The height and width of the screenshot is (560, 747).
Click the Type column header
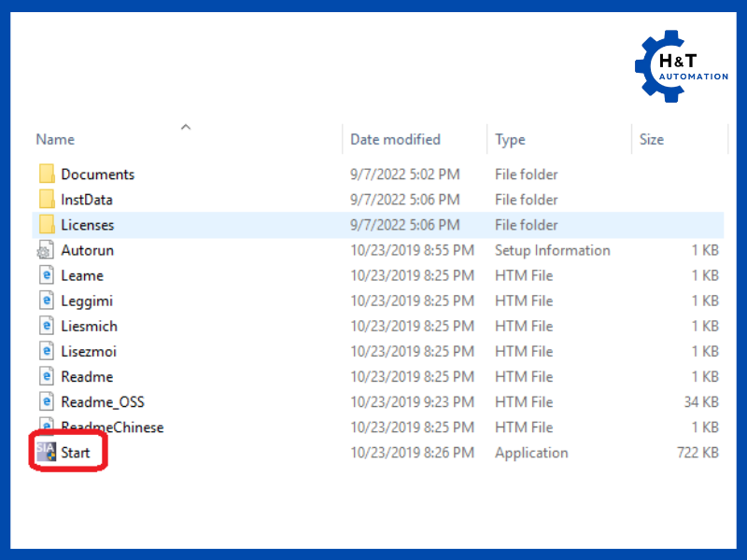coord(510,139)
